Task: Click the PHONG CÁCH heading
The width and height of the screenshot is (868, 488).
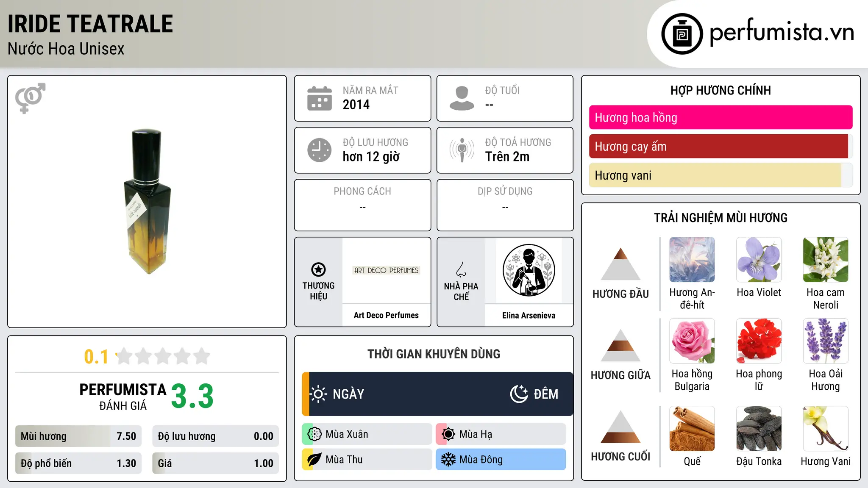Action: pos(362,191)
